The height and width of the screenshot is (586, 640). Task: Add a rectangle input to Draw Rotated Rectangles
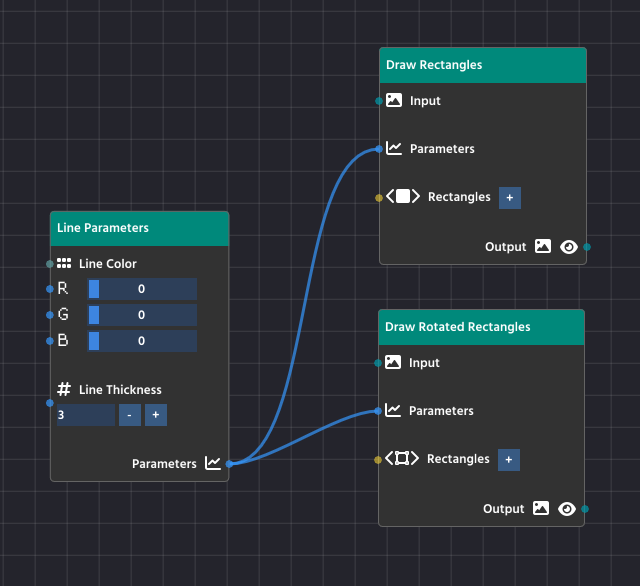pos(508,460)
